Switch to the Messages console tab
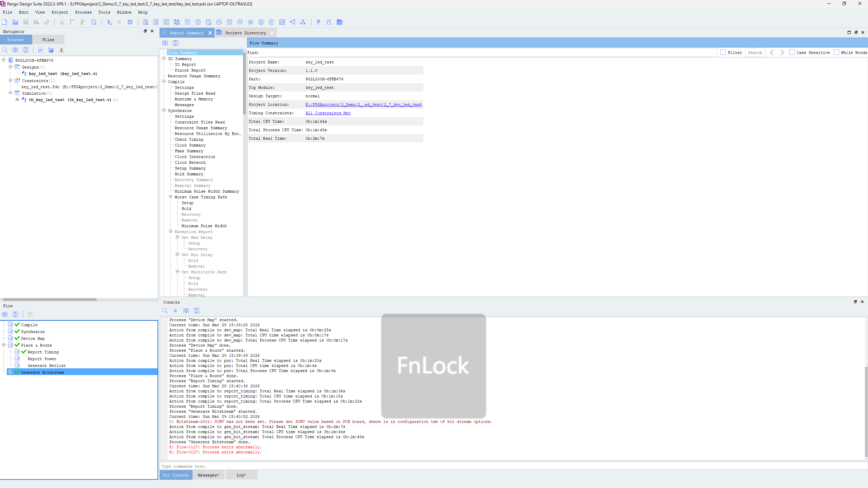 coord(208,475)
